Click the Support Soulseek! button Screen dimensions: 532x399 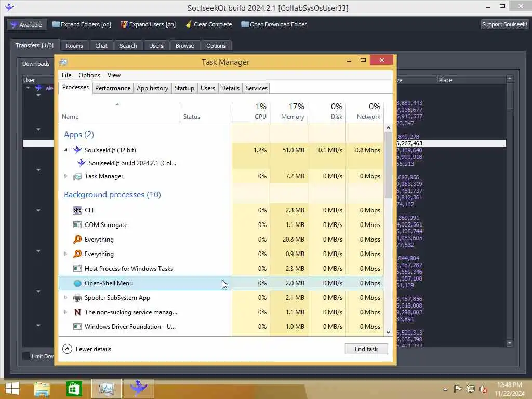tap(504, 24)
